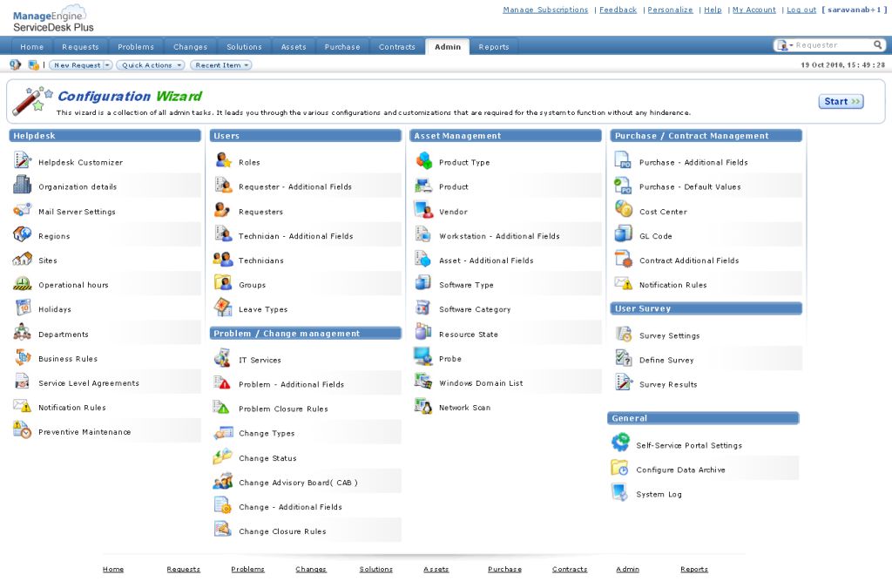Click the Organization details building icon
The height and width of the screenshot is (588, 892).
pyautogui.click(x=22, y=185)
